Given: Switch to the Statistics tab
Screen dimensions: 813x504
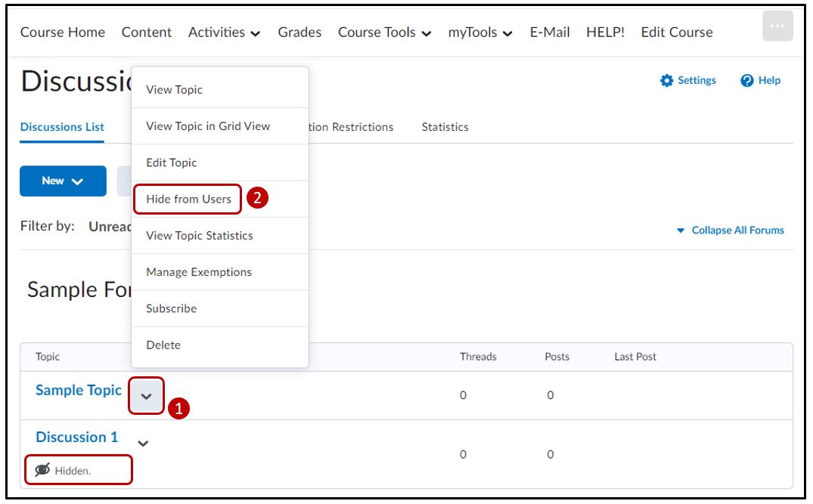Looking at the screenshot, I should coord(445,127).
